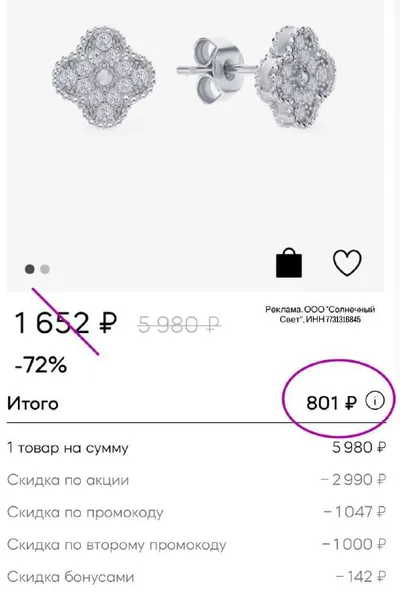400x599 pixels.
Task: Select the first image carousel dot
Action: point(29,269)
